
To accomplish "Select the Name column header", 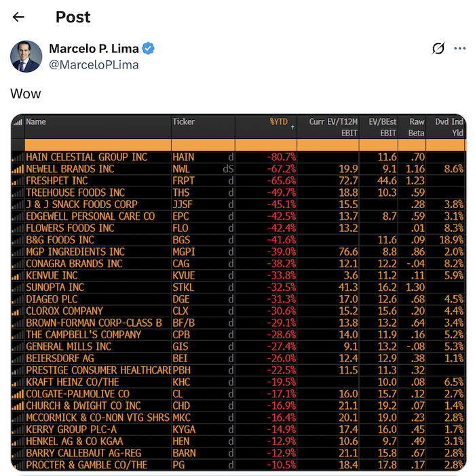I will [36, 122].
